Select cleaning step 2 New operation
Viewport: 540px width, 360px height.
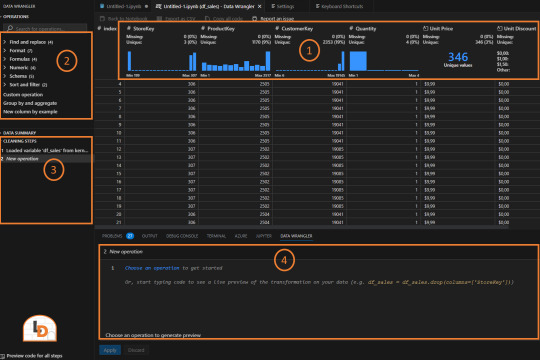click(x=46, y=159)
